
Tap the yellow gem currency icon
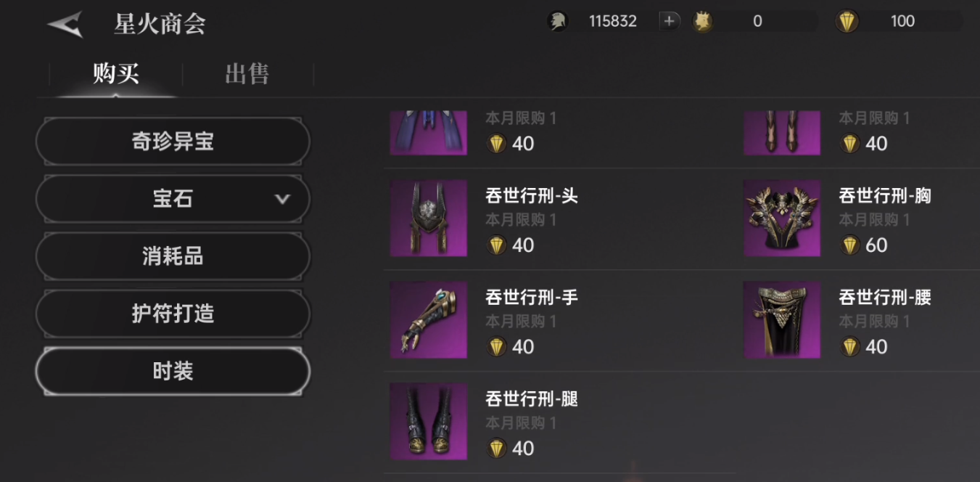pyautogui.click(x=847, y=22)
